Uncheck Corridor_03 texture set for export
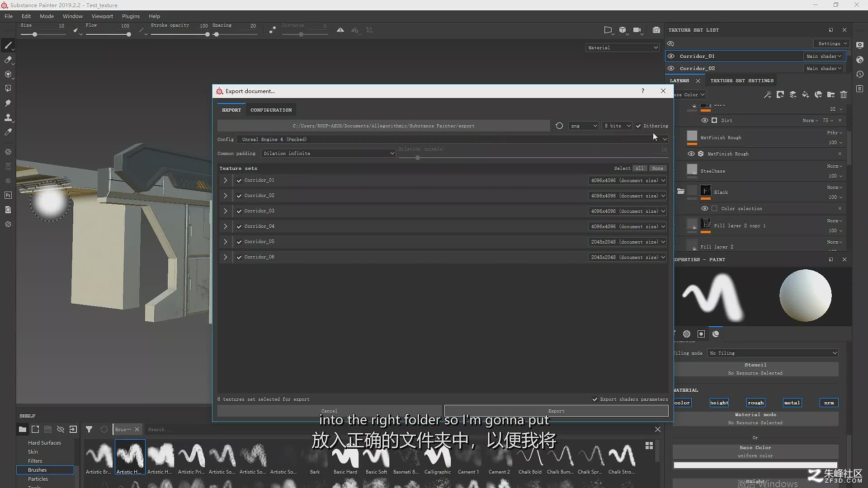 click(x=239, y=211)
